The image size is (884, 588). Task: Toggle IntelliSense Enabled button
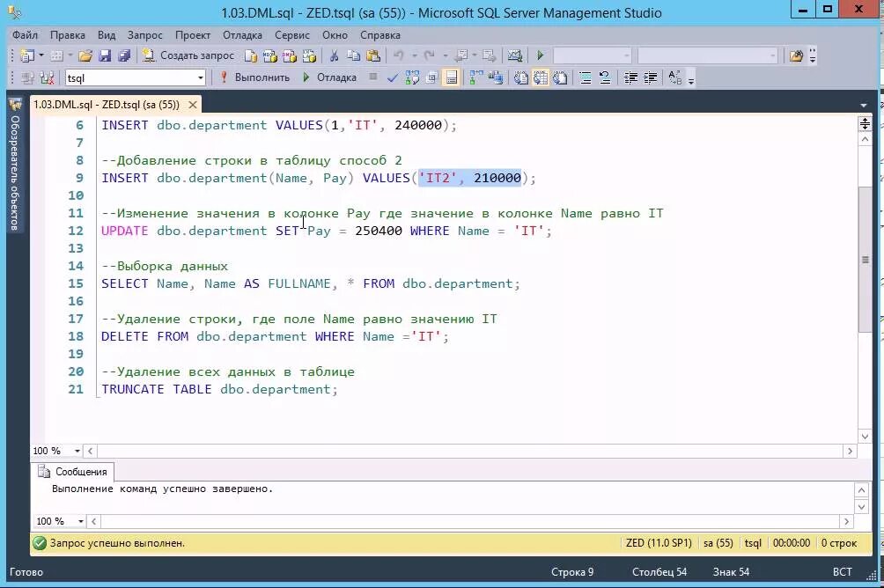point(451,77)
